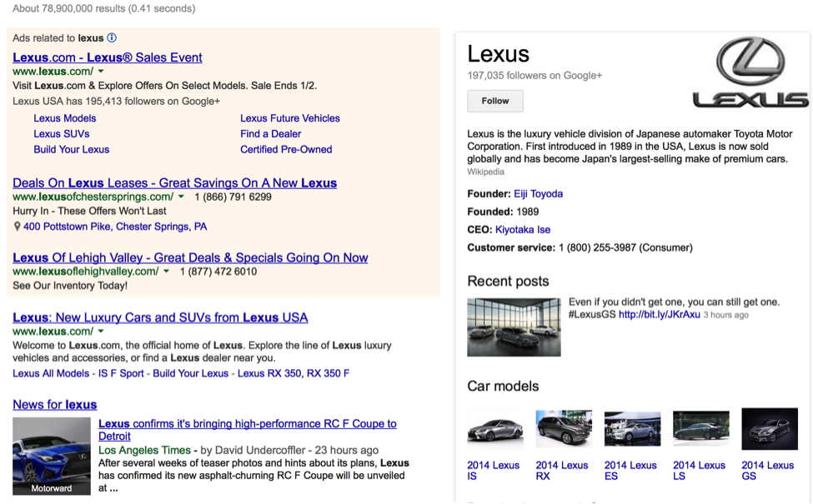Go to the Find a Dealer sitelink

point(271,133)
